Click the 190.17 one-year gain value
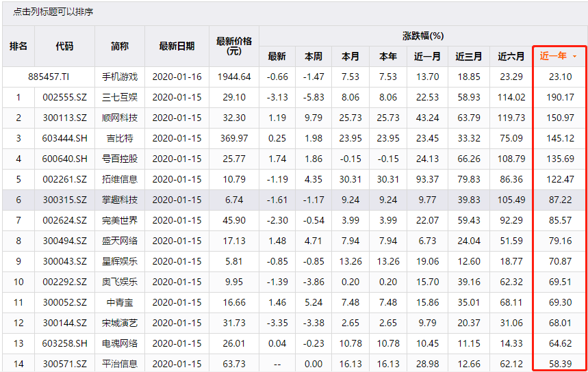 point(560,97)
